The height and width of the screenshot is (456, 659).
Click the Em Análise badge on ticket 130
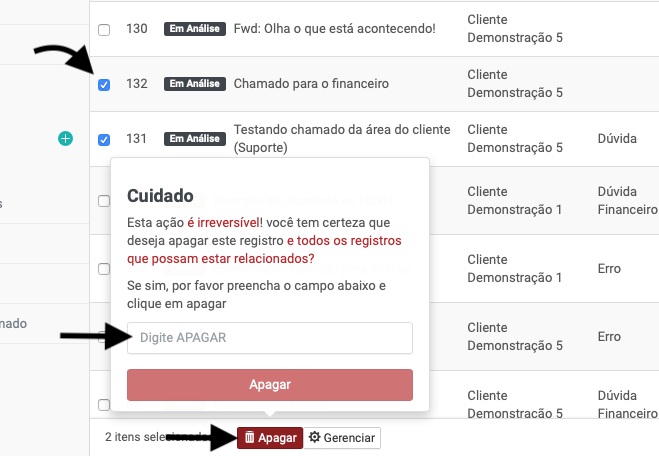193,29
